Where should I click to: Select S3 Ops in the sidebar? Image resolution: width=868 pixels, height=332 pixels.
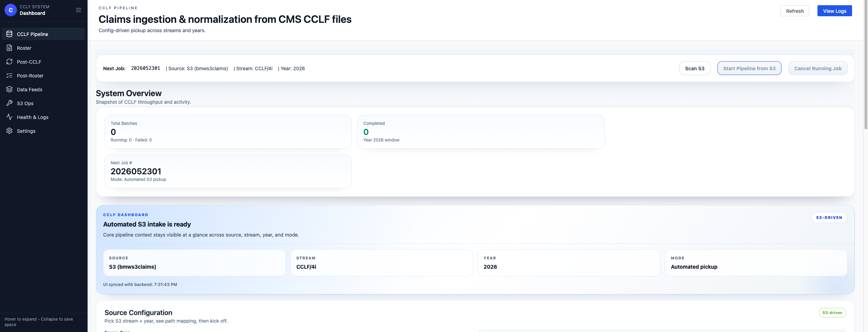[x=43, y=103]
